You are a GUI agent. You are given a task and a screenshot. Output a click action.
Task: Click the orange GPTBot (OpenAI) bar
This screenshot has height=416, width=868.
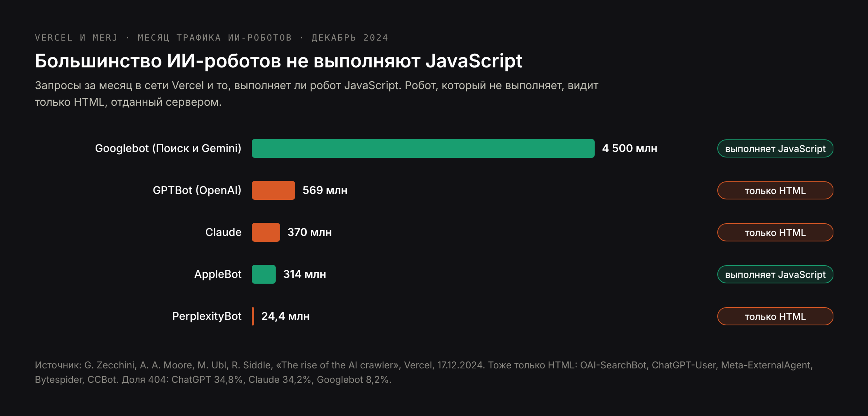click(x=273, y=190)
